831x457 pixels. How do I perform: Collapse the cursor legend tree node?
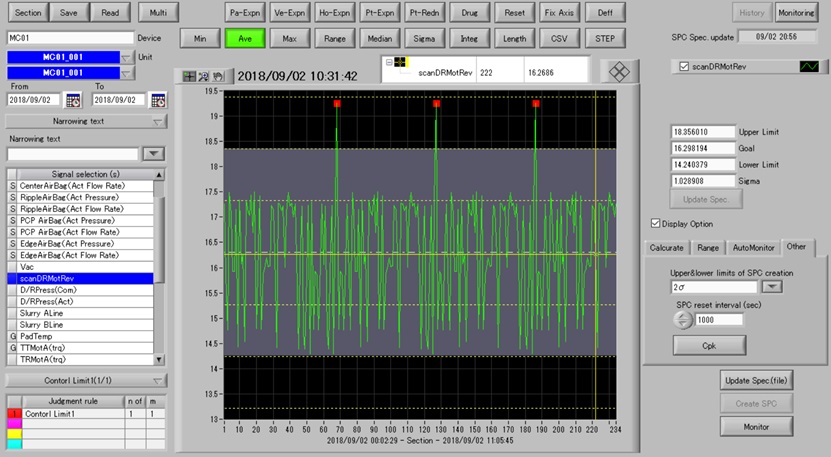388,62
